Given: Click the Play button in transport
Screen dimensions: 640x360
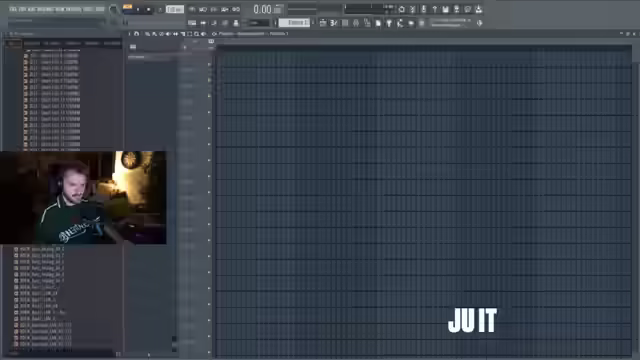Looking at the screenshot, I should (138, 9).
